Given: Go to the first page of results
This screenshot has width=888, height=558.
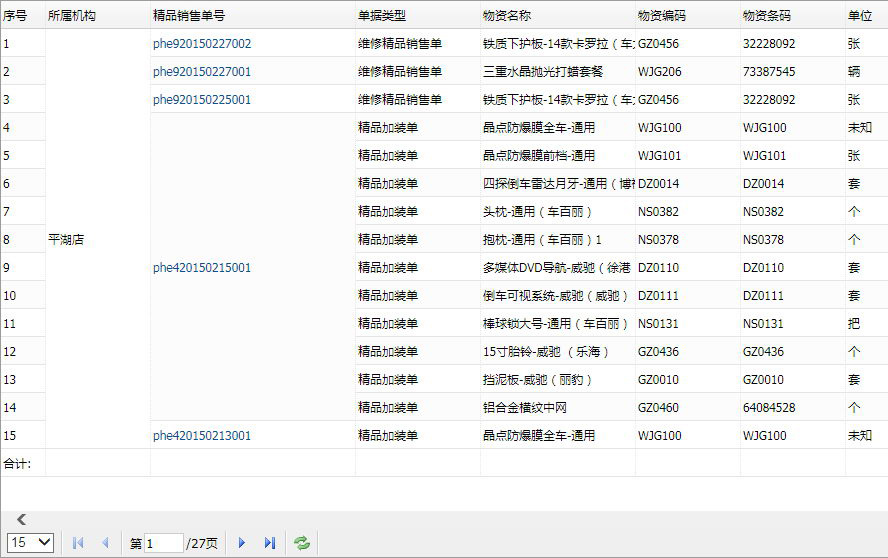Looking at the screenshot, I should coord(78,543).
